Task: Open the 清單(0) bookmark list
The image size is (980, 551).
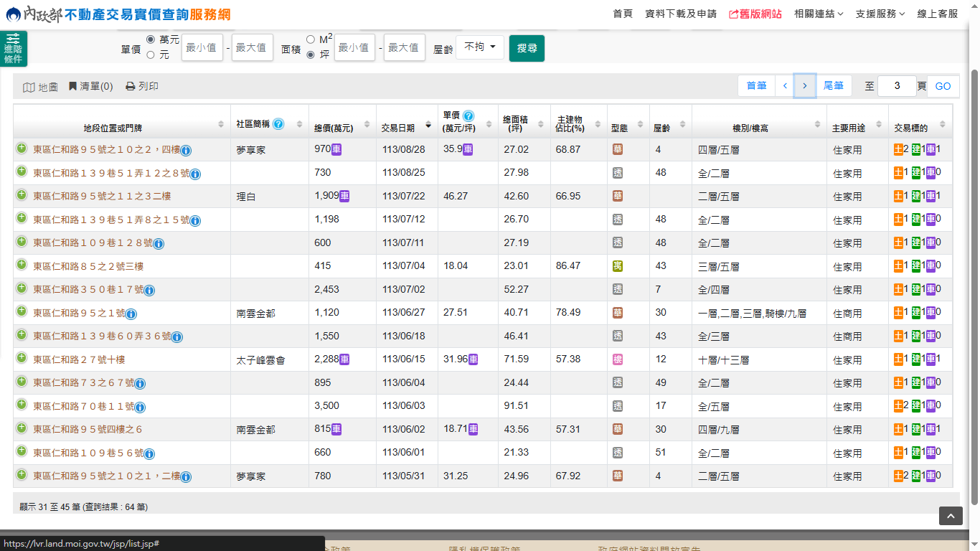Action: coord(90,86)
